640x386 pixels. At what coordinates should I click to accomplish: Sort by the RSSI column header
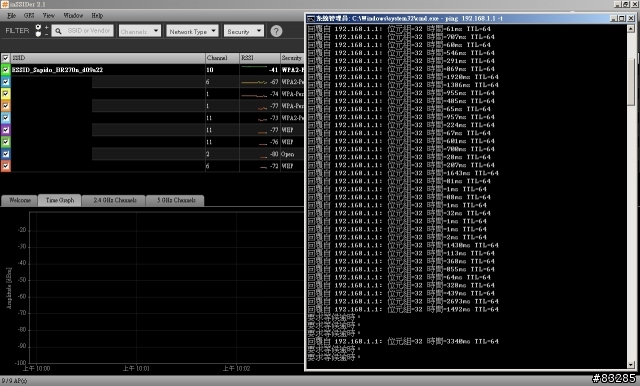click(x=260, y=58)
